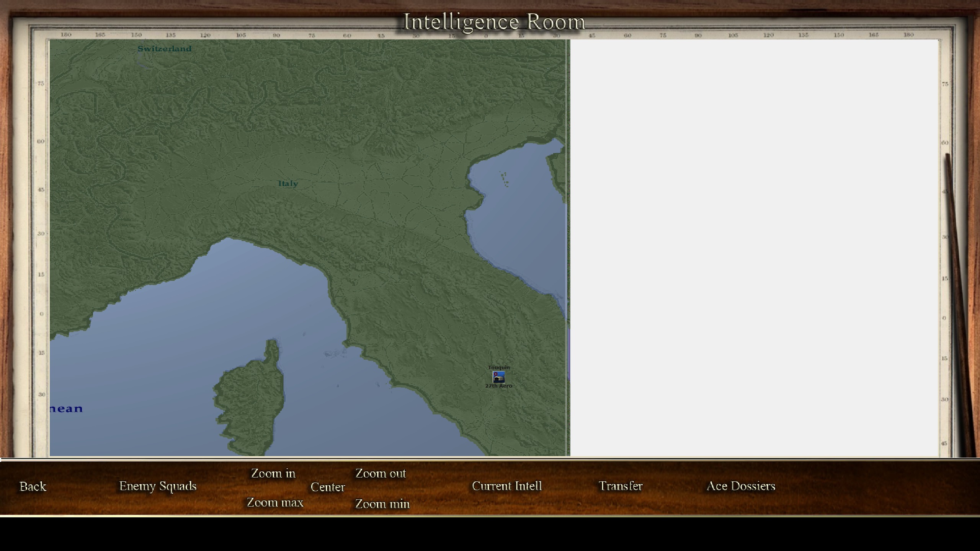Click the Touquin airfield name label
980x551 pixels.
[499, 367]
